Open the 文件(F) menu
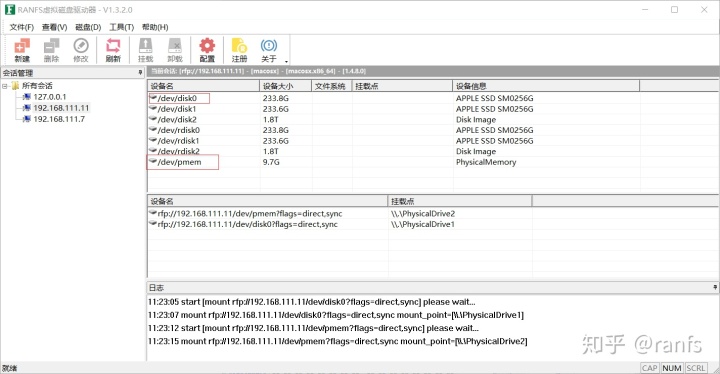Image resolution: width=720 pixels, height=374 pixels. (x=22, y=27)
